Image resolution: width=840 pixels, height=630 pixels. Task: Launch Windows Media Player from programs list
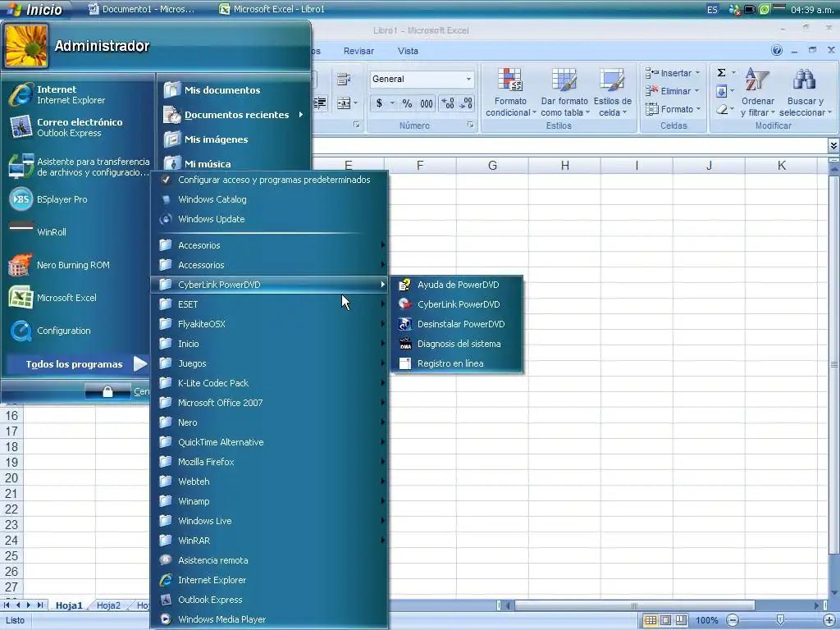pyautogui.click(x=269, y=619)
